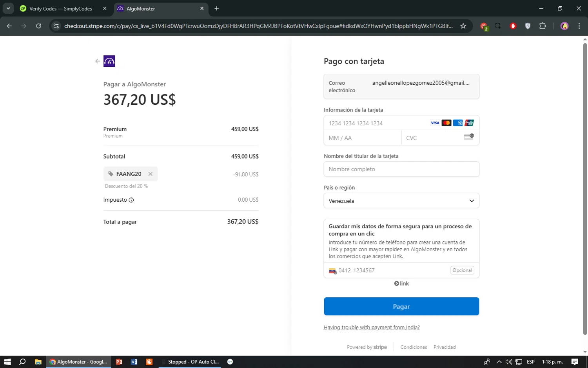The width and height of the screenshot is (588, 368).
Task: Open Windows taskbar search
Action: [x=22, y=362]
